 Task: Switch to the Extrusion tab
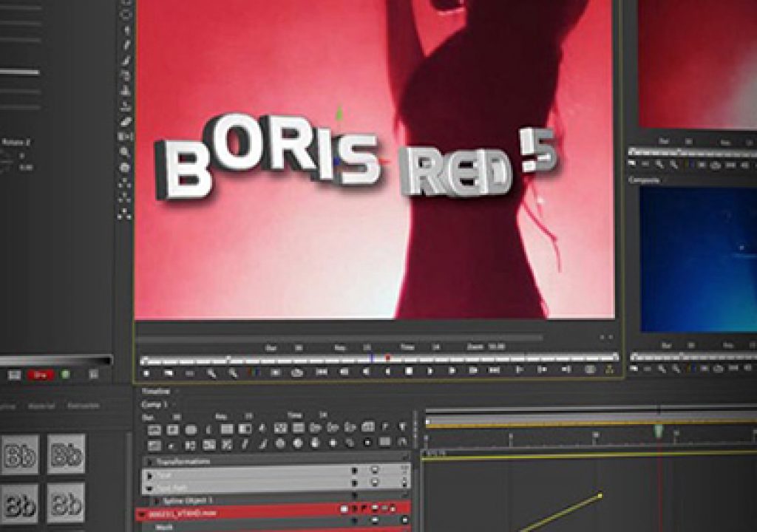click(x=84, y=406)
